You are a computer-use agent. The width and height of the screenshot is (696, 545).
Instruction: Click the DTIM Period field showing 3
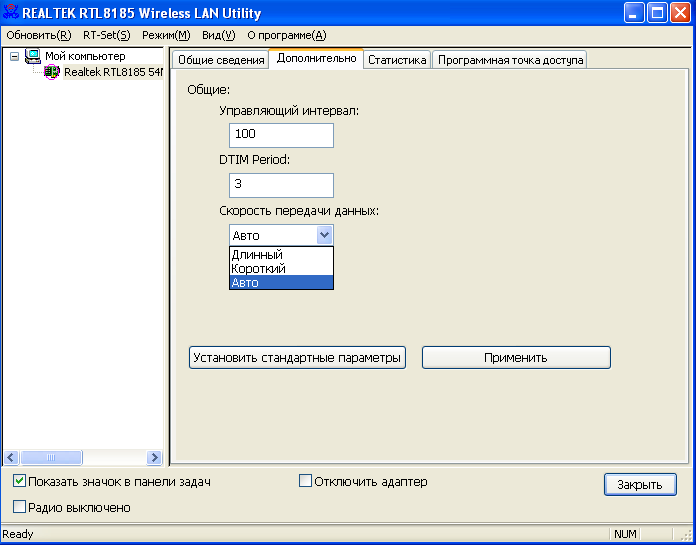pos(281,186)
